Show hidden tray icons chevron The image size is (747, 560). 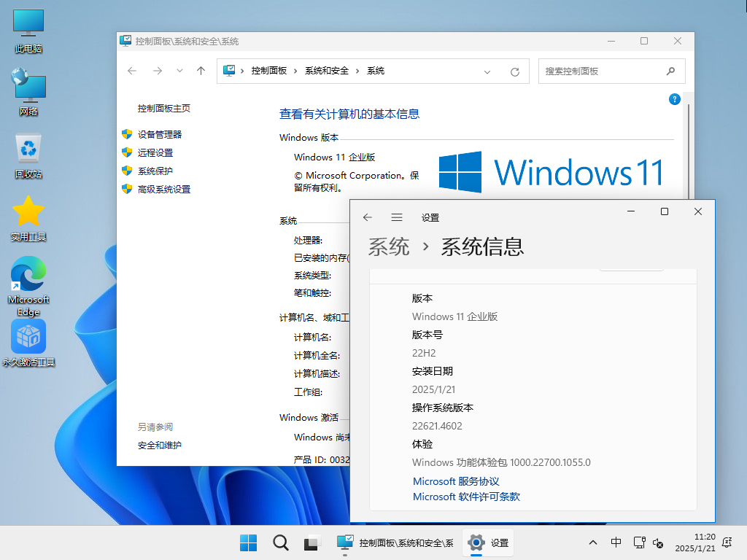click(x=592, y=542)
